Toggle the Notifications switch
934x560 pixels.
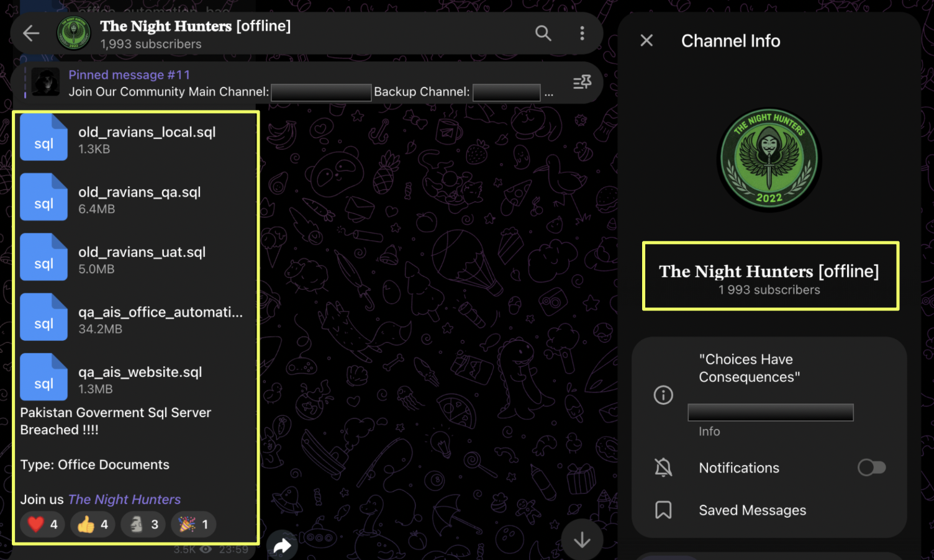pos(871,467)
